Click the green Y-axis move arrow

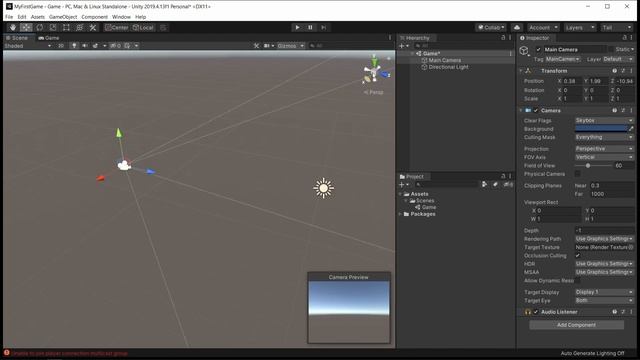click(119, 133)
